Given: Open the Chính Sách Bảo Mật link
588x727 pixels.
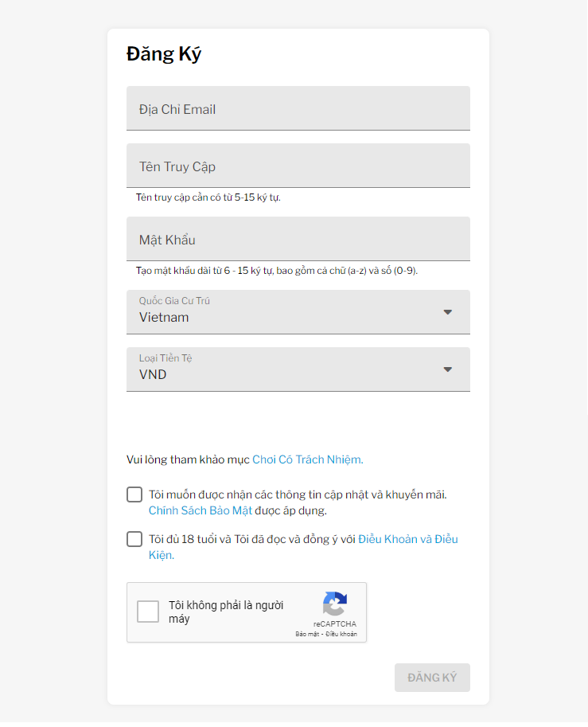Looking at the screenshot, I should click(x=201, y=510).
